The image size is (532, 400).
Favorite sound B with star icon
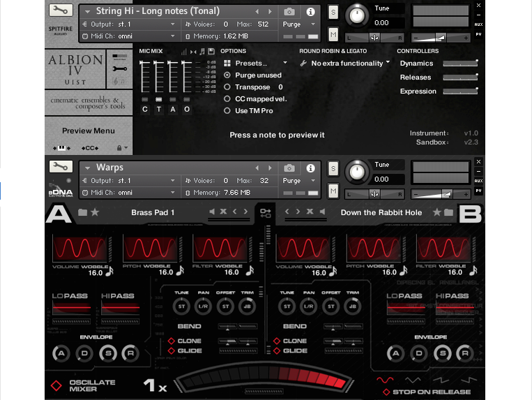437,212
